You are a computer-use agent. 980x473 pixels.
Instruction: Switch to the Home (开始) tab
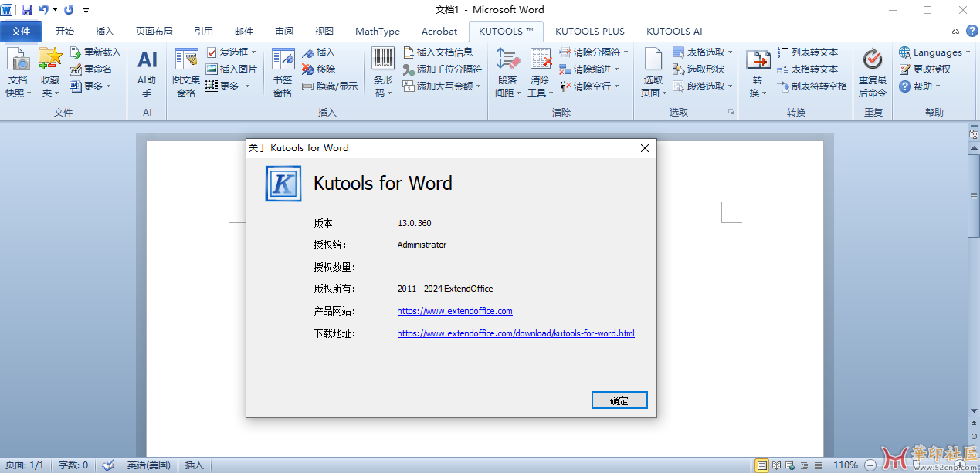[x=65, y=32]
